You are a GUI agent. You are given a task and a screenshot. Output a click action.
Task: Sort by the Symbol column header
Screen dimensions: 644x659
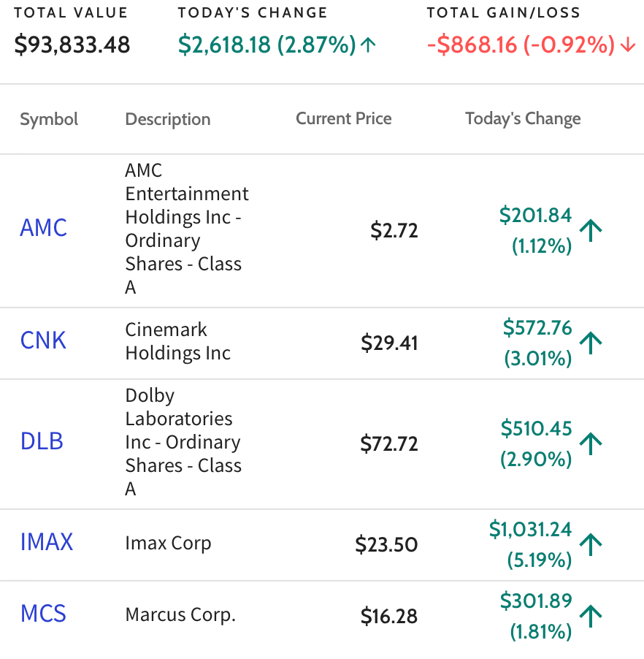tap(49, 119)
